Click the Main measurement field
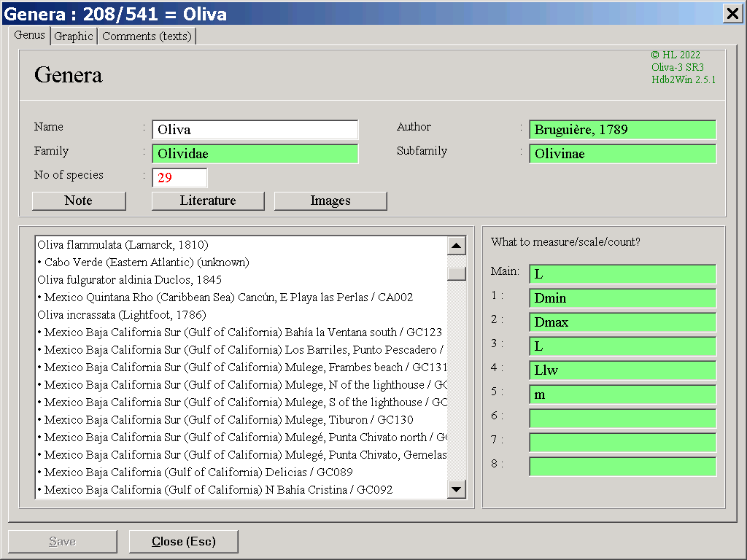Viewport: 747px width, 560px height. pyautogui.click(x=622, y=274)
